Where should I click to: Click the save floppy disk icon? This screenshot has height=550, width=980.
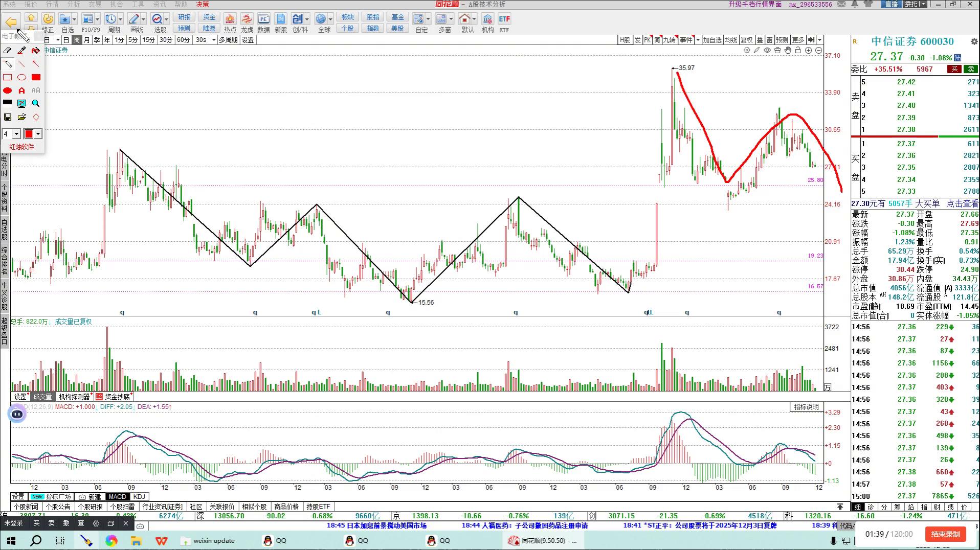[7, 117]
